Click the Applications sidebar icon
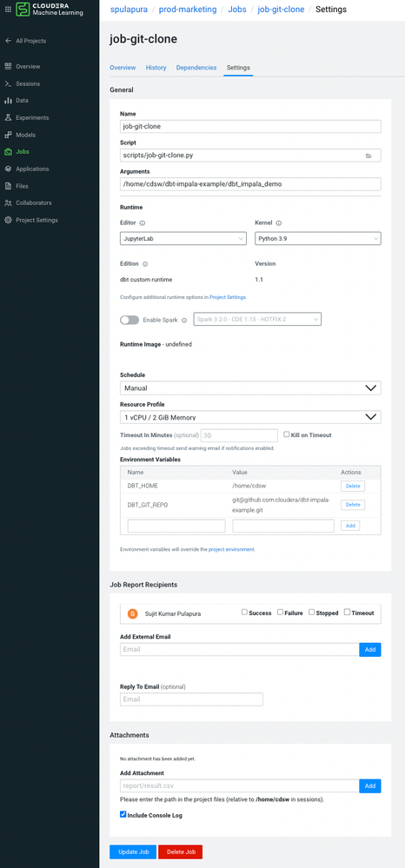 pyautogui.click(x=8, y=169)
